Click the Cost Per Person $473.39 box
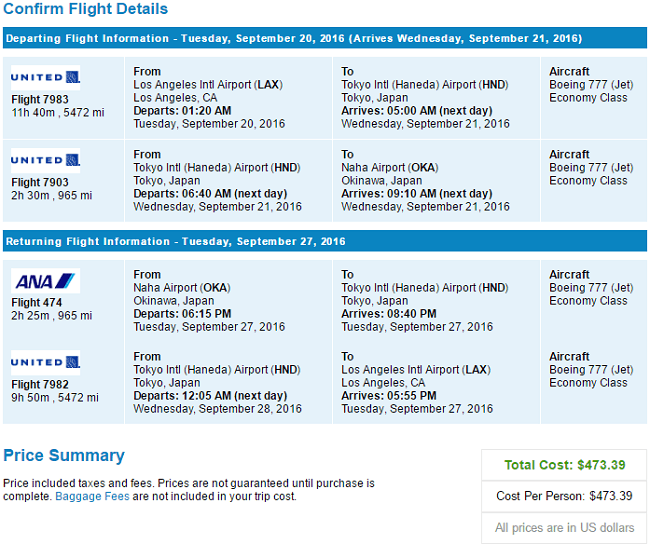The height and width of the screenshot is (544, 650). [564, 496]
